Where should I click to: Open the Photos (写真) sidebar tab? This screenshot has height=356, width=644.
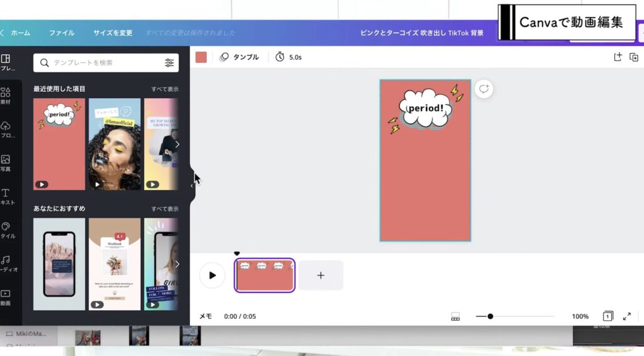tap(6, 163)
